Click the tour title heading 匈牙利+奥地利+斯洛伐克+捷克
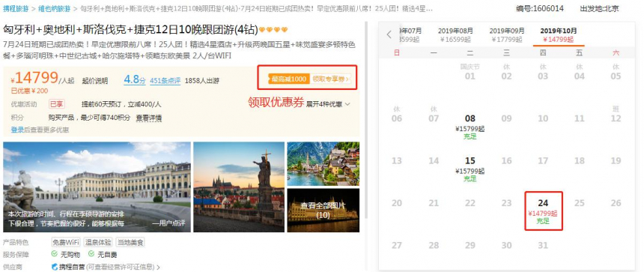The image size is (644, 272). coord(130,30)
